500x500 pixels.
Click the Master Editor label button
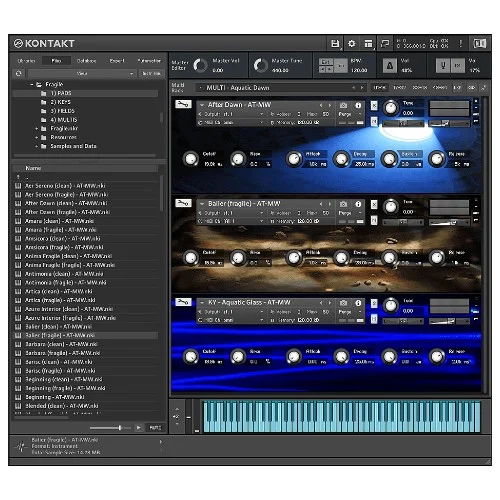[x=180, y=65]
